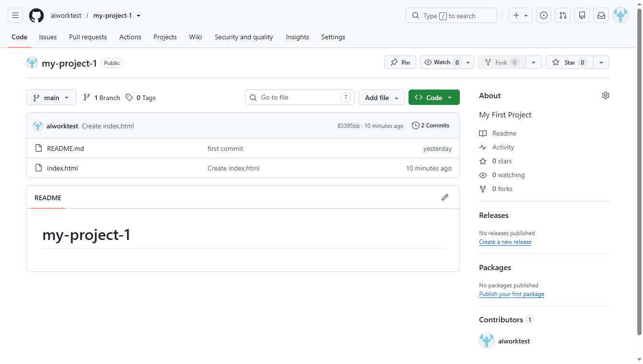The height and width of the screenshot is (364, 643).
Task: Focus the Go to file search box
Action: coord(300,97)
